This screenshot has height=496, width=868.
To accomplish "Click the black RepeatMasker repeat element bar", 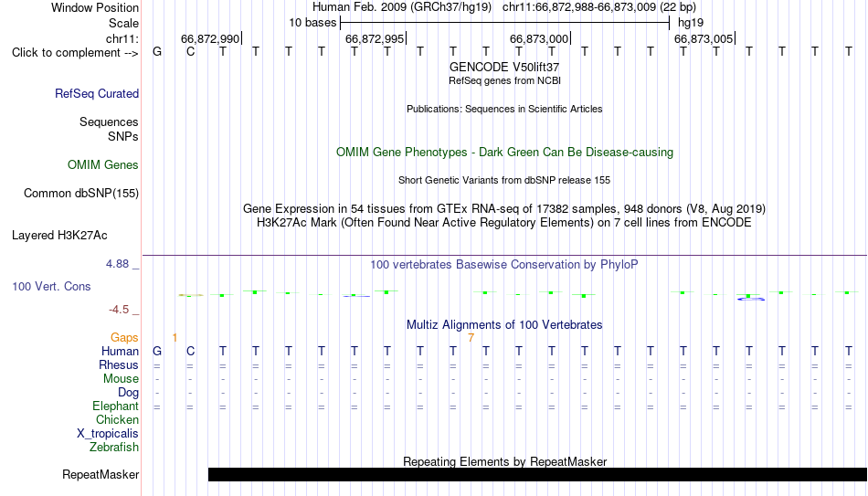I will [x=537, y=474].
